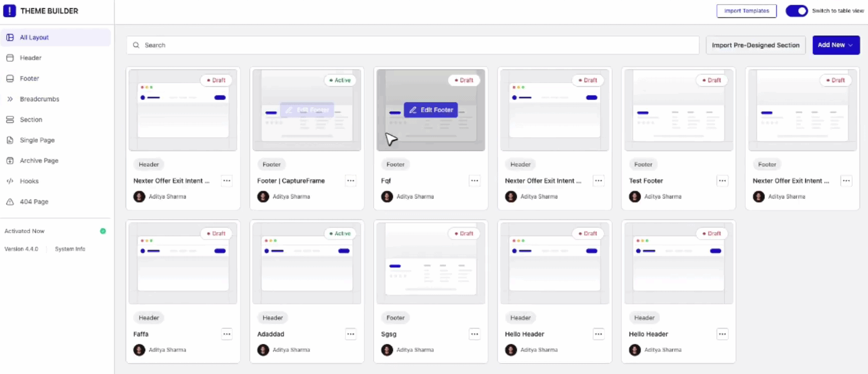Click the Hooks code icon
The height and width of the screenshot is (374, 868).
(10, 181)
